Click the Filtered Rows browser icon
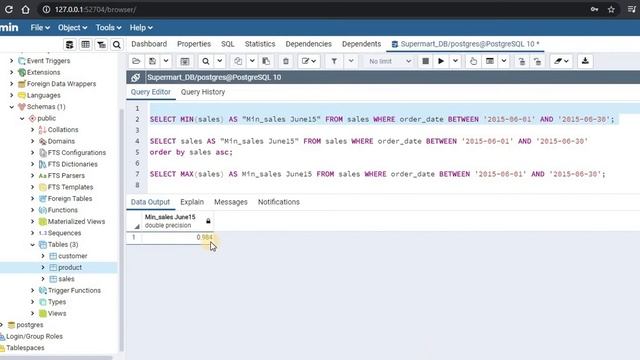 click(101, 44)
